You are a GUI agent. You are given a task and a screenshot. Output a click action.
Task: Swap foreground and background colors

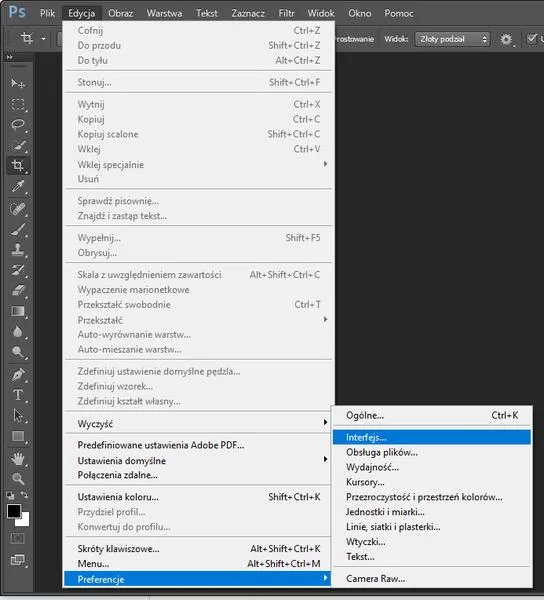click(x=24, y=495)
